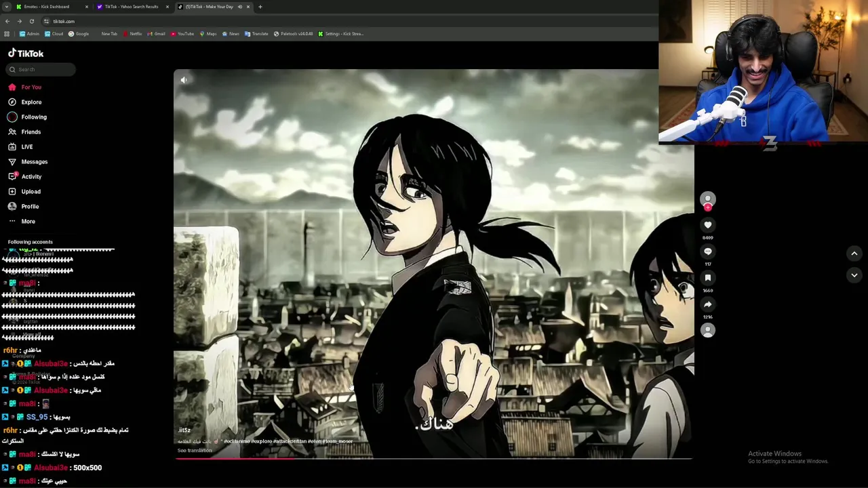Image resolution: width=868 pixels, height=488 pixels.
Task: Mute the TikTok tab via its audio icon
Action: pos(239,7)
